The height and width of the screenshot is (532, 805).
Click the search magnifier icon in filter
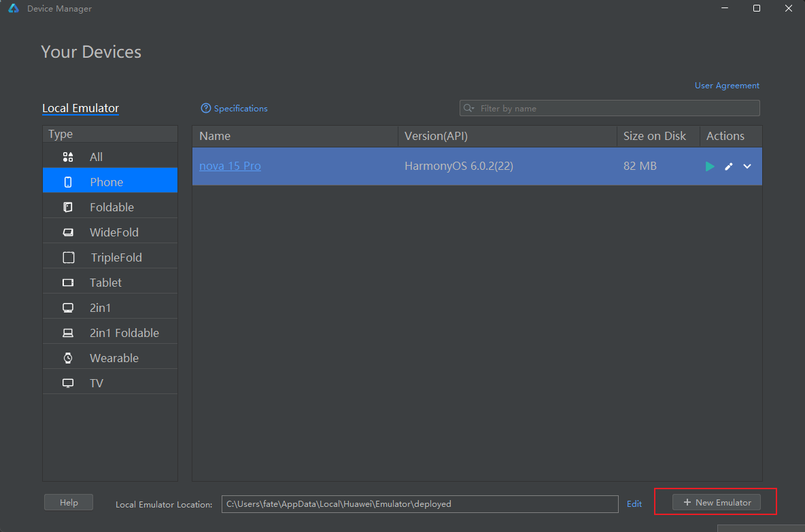pyautogui.click(x=468, y=108)
